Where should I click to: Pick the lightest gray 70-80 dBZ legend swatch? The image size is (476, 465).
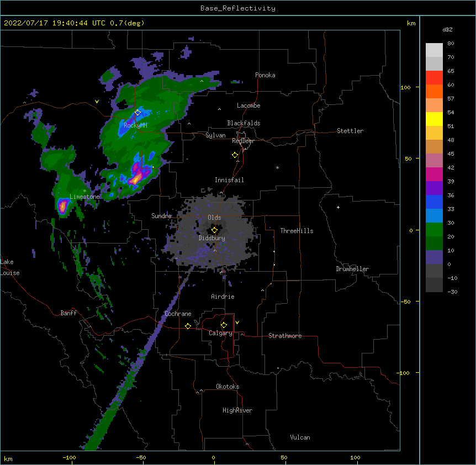coord(434,50)
